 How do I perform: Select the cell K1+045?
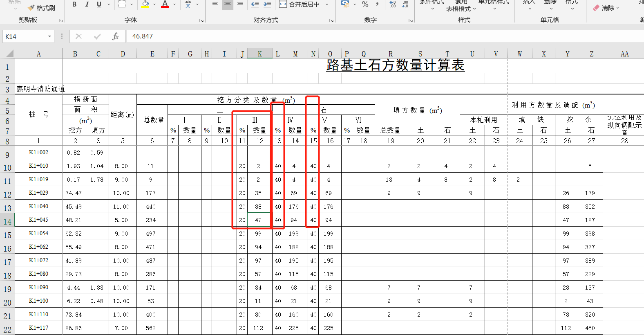(38, 220)
